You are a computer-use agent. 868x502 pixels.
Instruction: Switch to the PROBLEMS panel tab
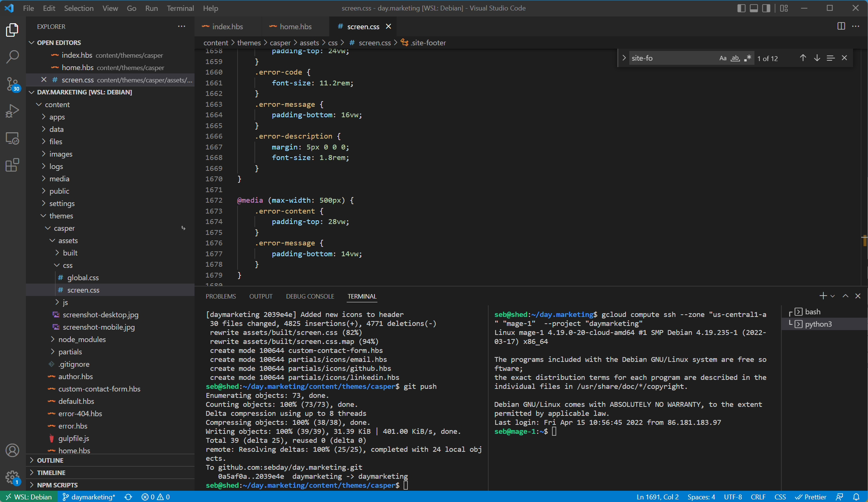pos(220,296)
